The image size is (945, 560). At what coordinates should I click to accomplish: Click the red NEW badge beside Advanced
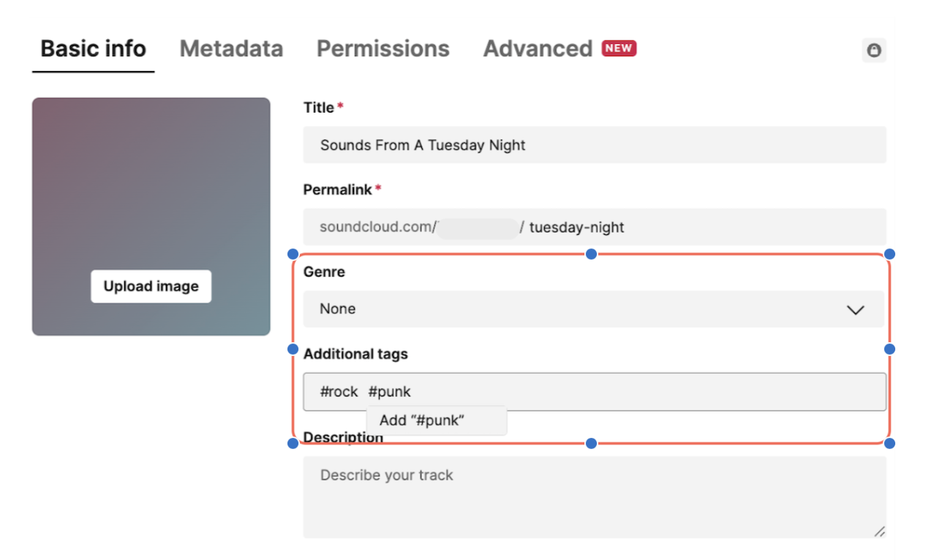coord(619,48)
